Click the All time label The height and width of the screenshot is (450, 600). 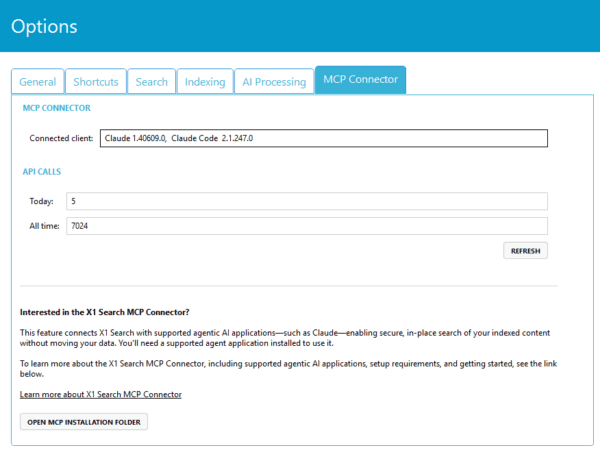point(44,226)
